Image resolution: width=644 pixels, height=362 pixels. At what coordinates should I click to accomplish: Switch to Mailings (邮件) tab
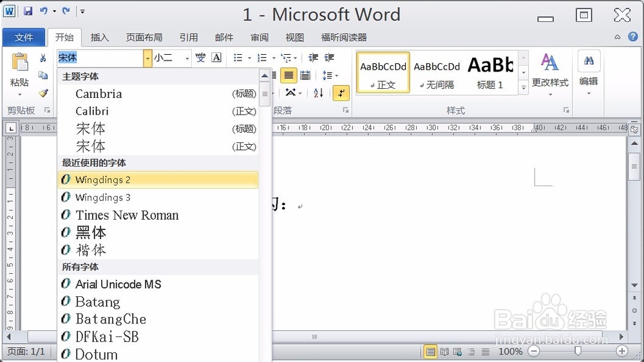(x=224, y=37)
